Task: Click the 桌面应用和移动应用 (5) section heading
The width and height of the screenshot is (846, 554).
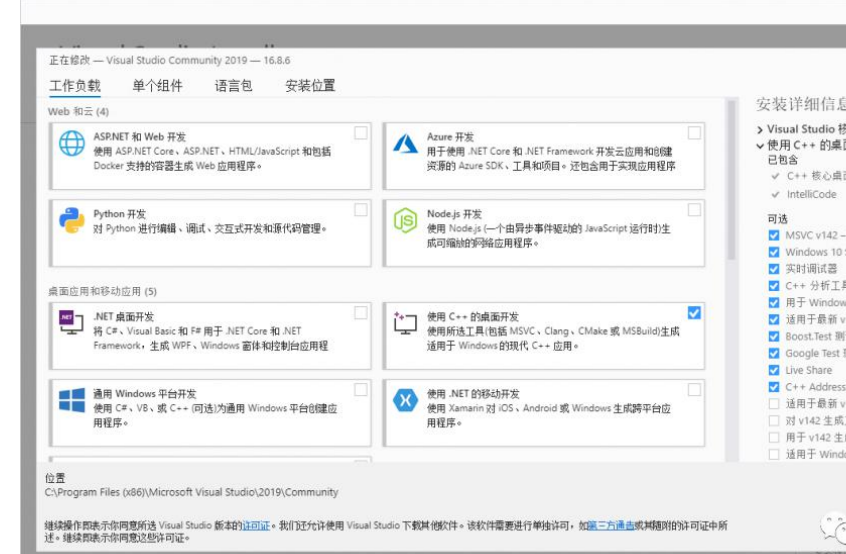Action: 102,291
